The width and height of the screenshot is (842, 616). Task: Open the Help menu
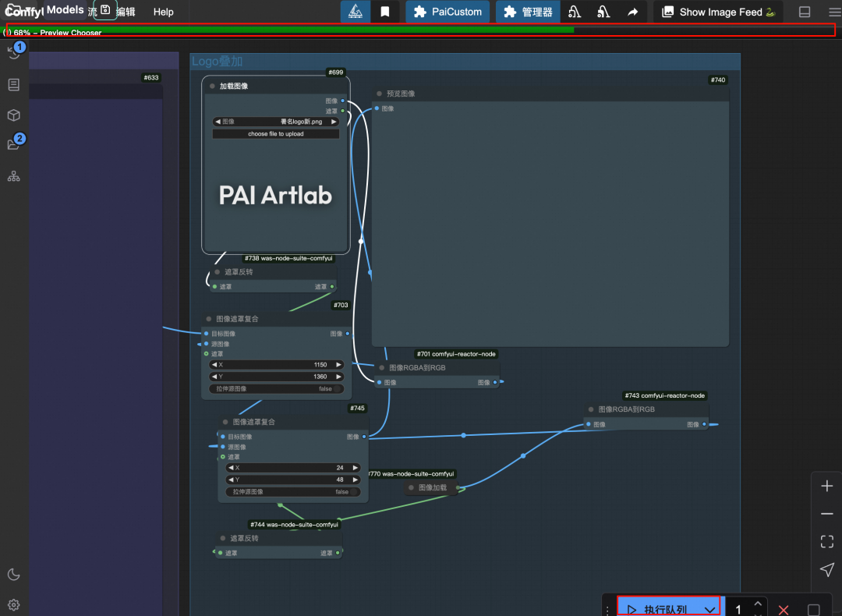pyautogui.click(x=163, y=12)
